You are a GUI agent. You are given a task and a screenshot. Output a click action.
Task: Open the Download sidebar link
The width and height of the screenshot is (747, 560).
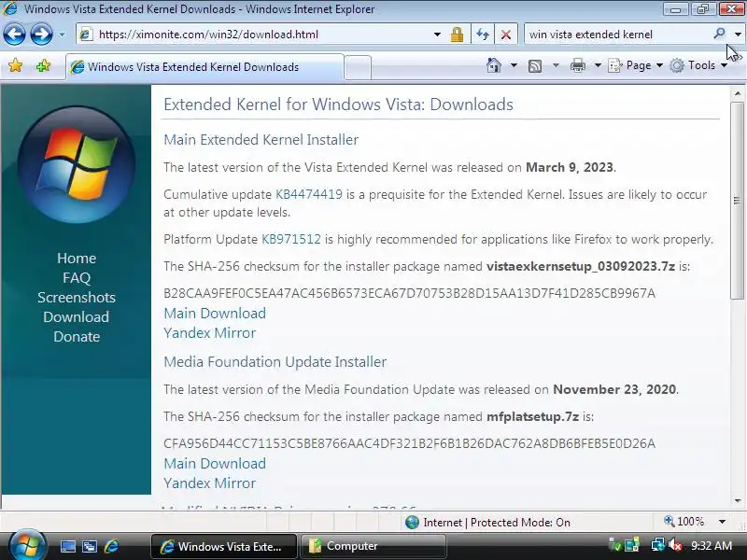[x=77, y=316]
